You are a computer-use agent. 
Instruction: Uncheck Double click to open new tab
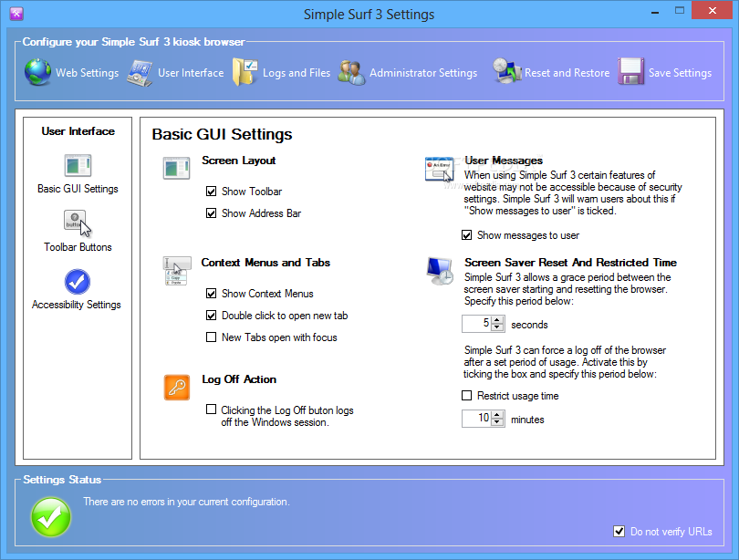(211, 315)
